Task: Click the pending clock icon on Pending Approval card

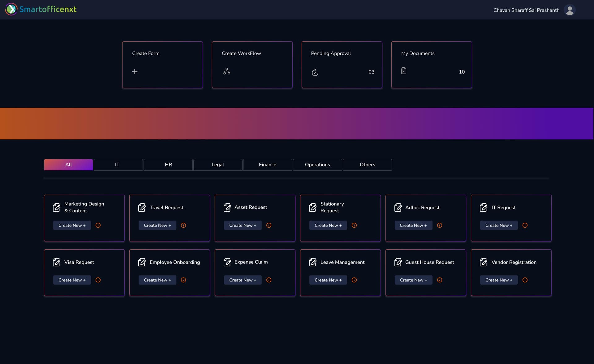Action: [x=315, y=73]
